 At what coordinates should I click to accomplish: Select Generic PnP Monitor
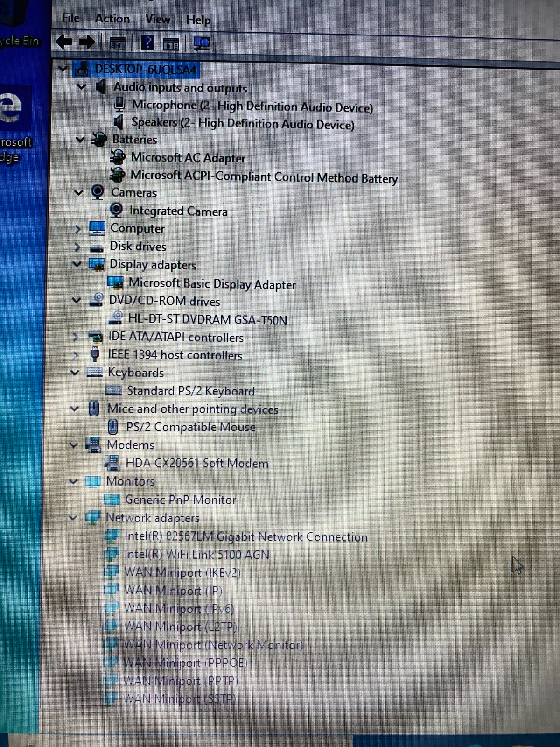pyautogui.click(x=181, y=500)
